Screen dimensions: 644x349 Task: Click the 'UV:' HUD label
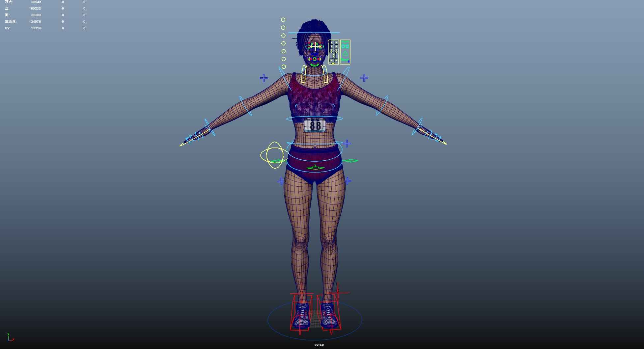pos(8,28)
